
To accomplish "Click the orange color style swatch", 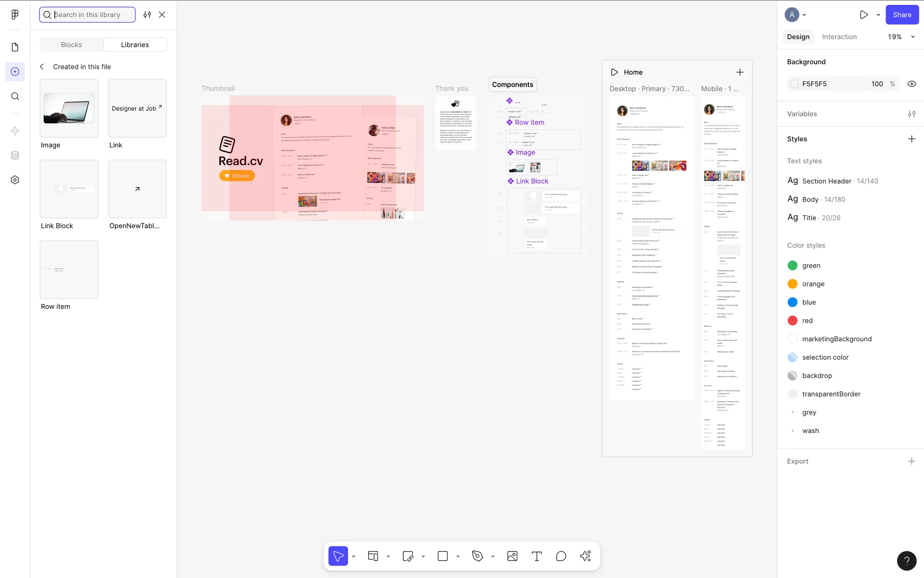I will [x=793, y=284].
